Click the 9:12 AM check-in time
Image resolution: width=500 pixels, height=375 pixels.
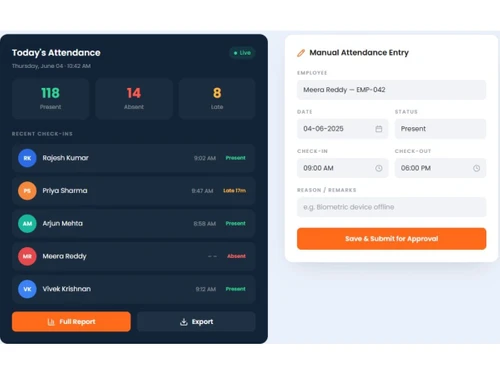click(206, 289)
